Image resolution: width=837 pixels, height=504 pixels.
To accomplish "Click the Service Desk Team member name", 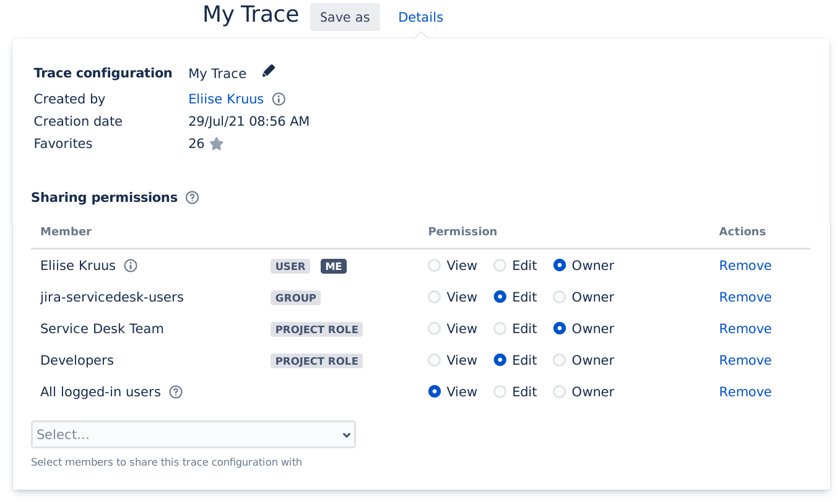I will (x=102, y=329).
